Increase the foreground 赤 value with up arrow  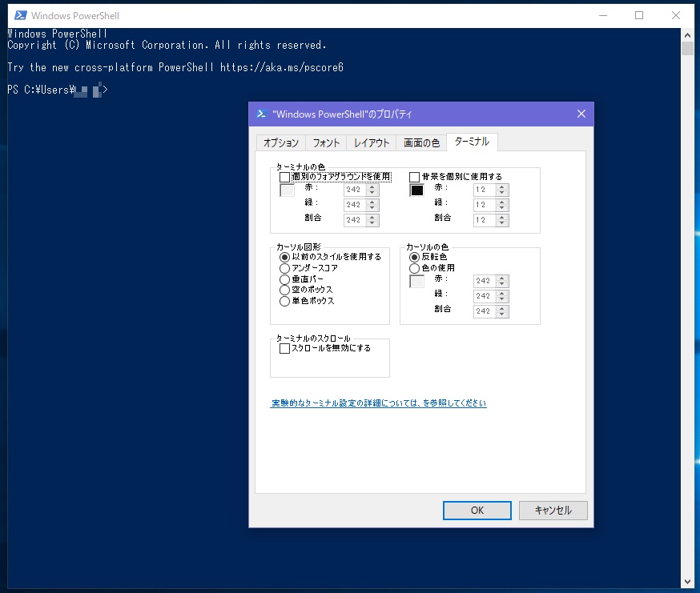click(372, 187)
